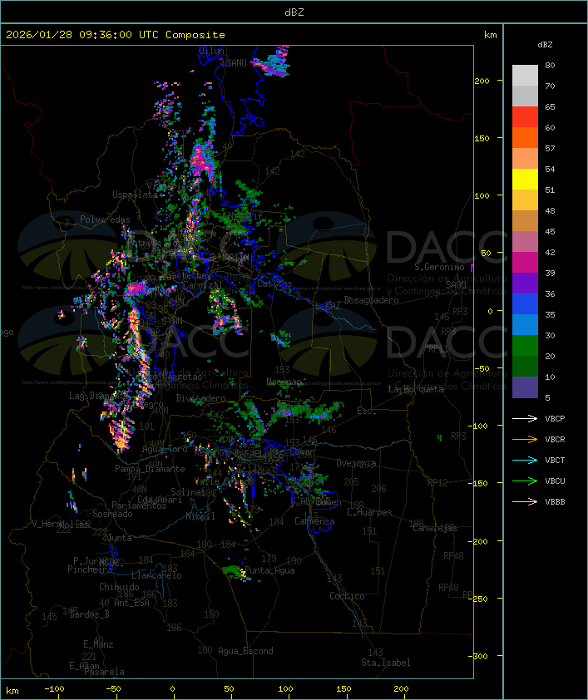This screenshot has height=700, width=588.
Task: Click the radar echo at Punta_Agua
Action: (234, 571)
